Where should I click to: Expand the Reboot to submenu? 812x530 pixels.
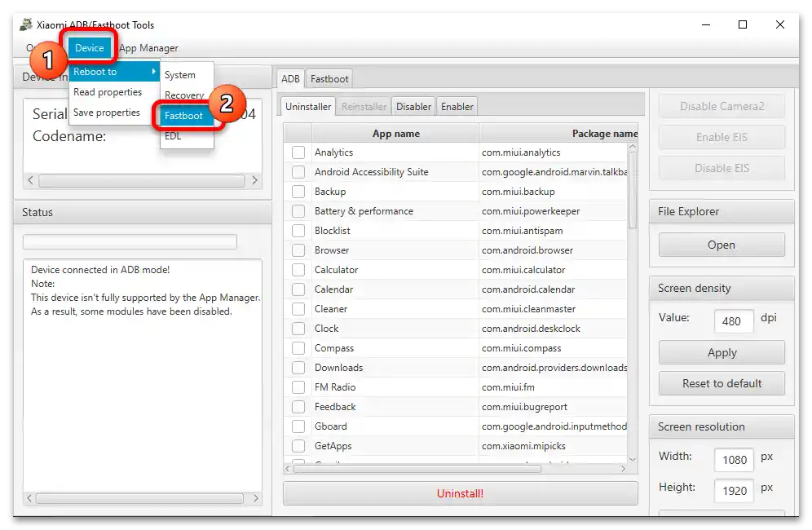click(x=114, y=72)
